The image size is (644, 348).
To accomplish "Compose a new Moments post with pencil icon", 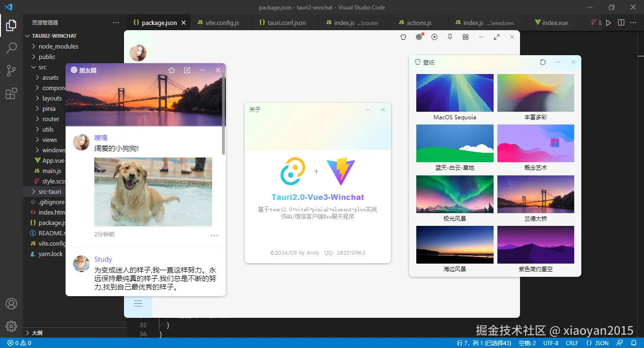I will (187, 70).
